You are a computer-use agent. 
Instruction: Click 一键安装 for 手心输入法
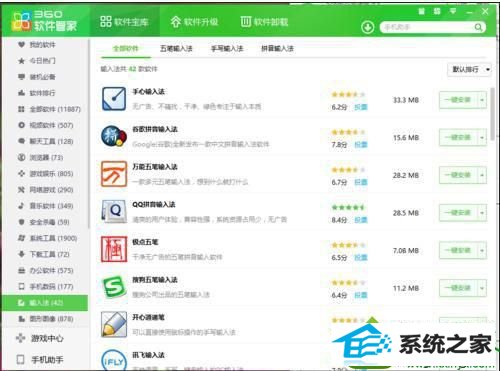click(459, 100)
